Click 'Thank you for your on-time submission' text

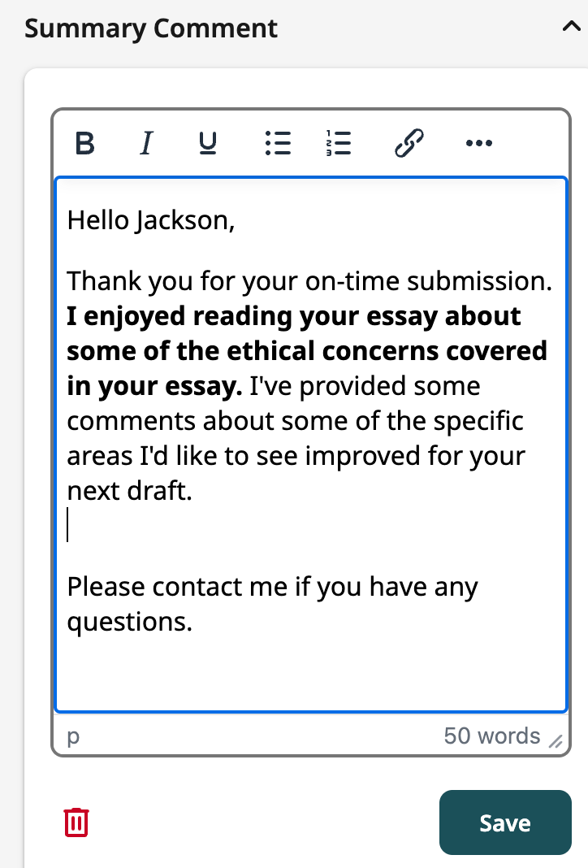click(309, 281)
